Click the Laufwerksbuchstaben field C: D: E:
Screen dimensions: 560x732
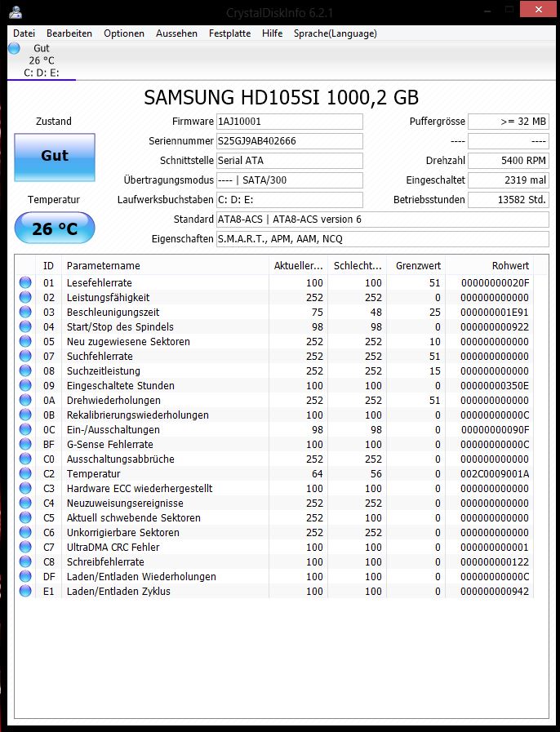click(x=290, y=200)
